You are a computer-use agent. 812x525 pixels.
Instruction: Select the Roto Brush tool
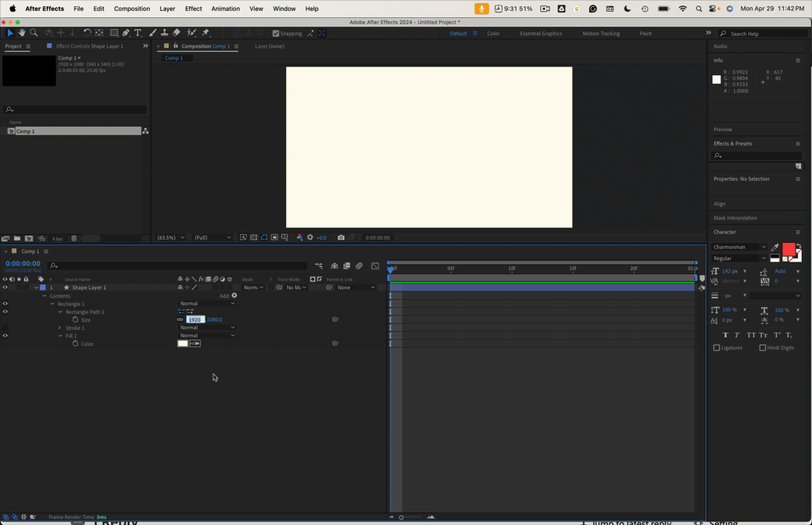tap(191, 33)
